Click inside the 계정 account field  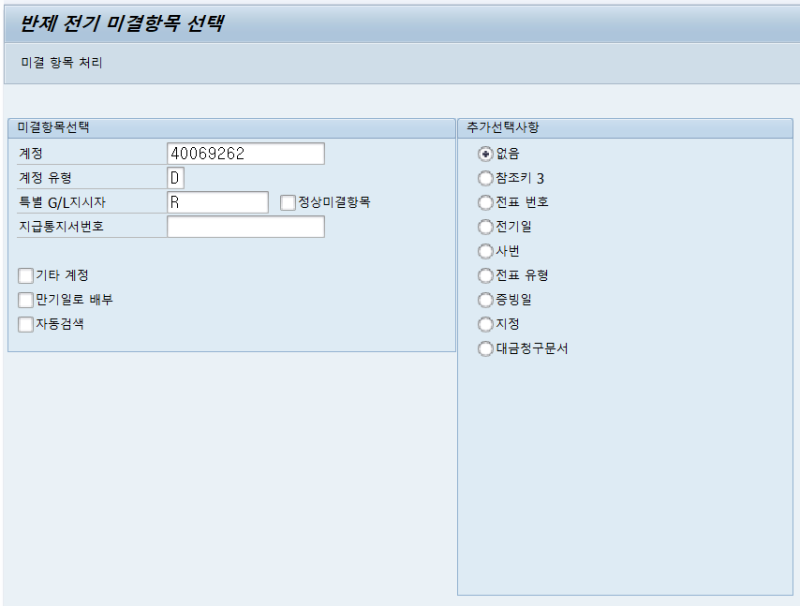[x=245, y=153]
